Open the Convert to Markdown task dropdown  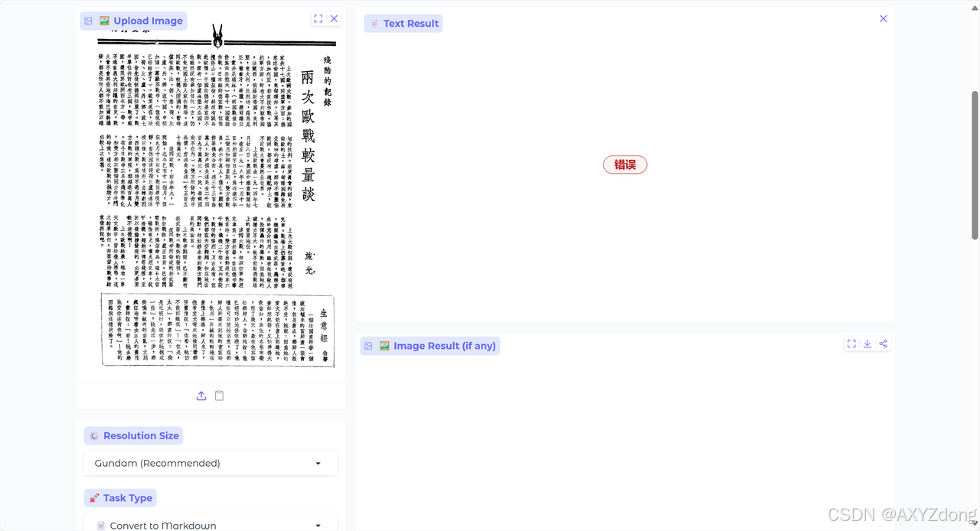pos(210,525)
